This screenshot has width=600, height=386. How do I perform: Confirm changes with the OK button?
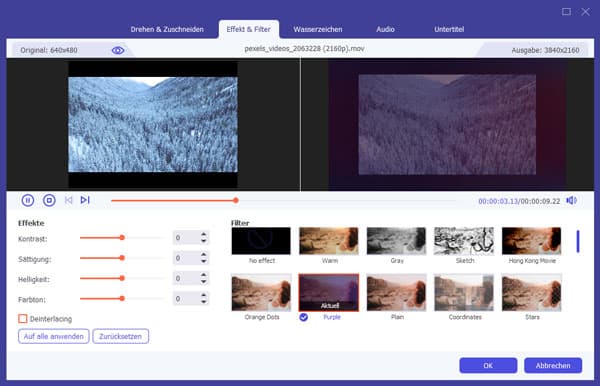click(488, 365)
